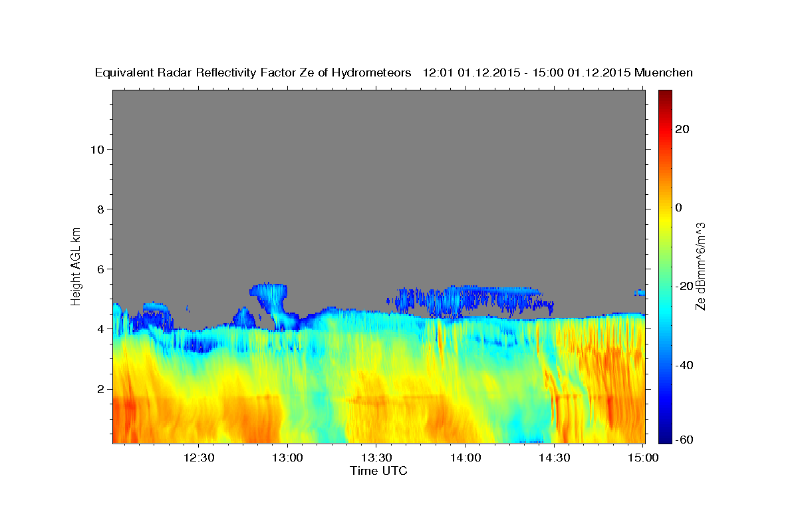Click the '2' height tick label
Viewport: 798px width, 532px height.
99,388
